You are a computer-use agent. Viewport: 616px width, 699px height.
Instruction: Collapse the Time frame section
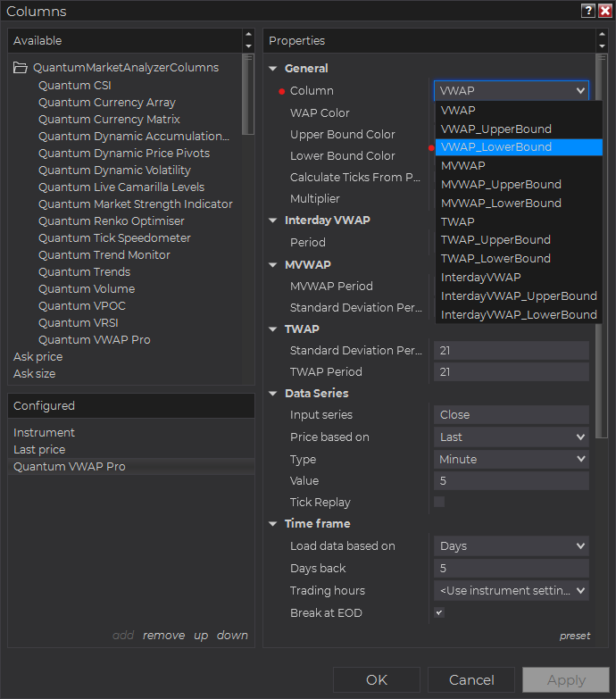[x=273, y=524]
